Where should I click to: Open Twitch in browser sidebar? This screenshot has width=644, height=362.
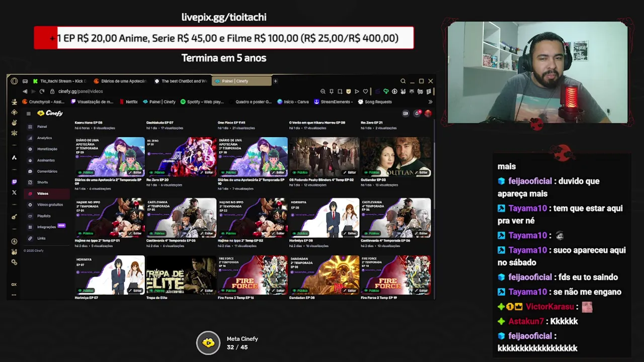click(14, 182)
